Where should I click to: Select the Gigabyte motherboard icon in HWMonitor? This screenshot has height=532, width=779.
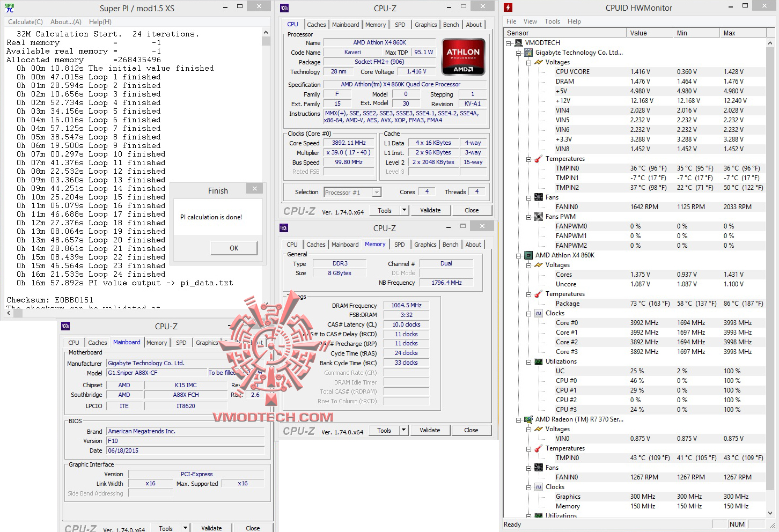(x=528, y=53)
